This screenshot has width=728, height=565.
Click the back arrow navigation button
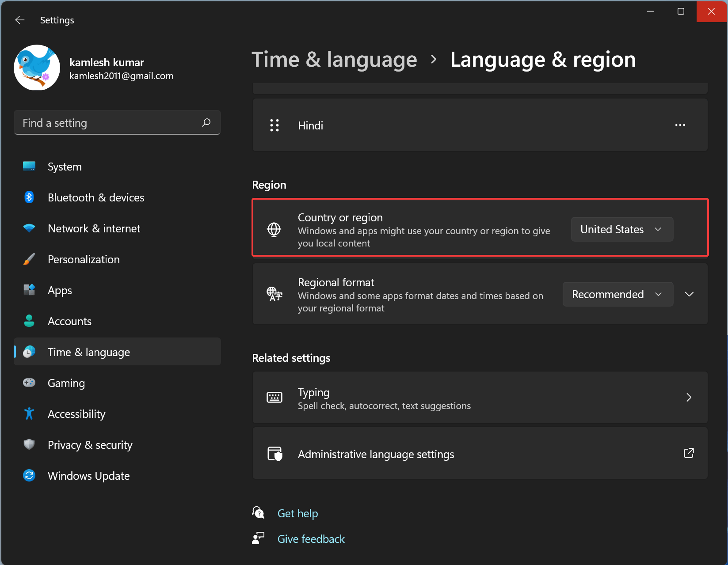tap(19, 19)
